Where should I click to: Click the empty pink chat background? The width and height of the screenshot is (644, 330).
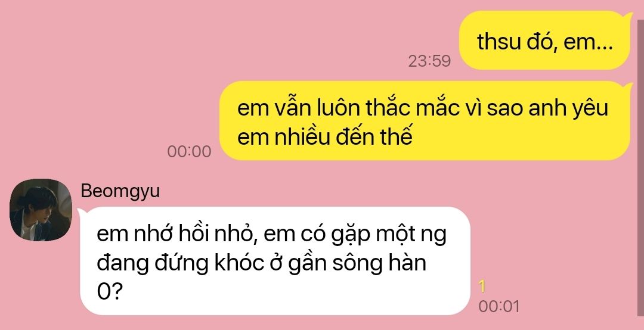pyautogui.click(x=205, y=41)
